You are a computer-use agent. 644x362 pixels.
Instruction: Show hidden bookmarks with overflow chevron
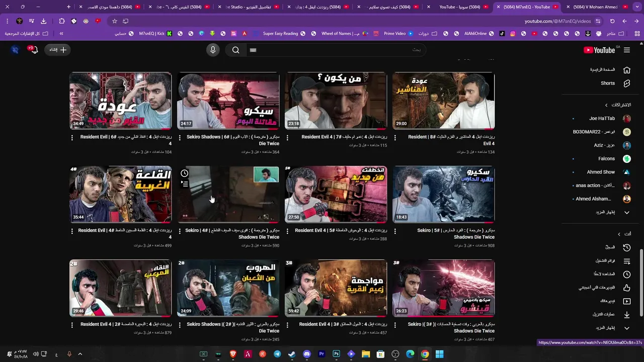[61, 34]
